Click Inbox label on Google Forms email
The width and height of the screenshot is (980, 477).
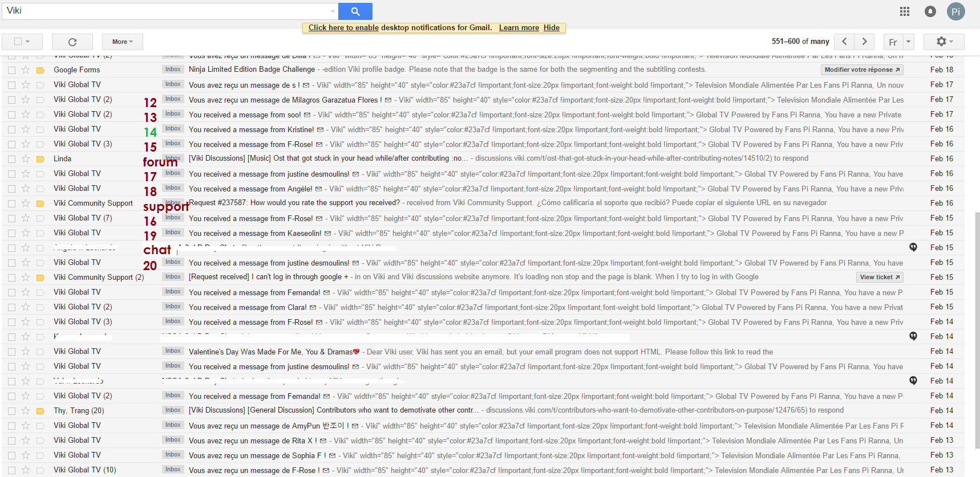coord(173,70)
